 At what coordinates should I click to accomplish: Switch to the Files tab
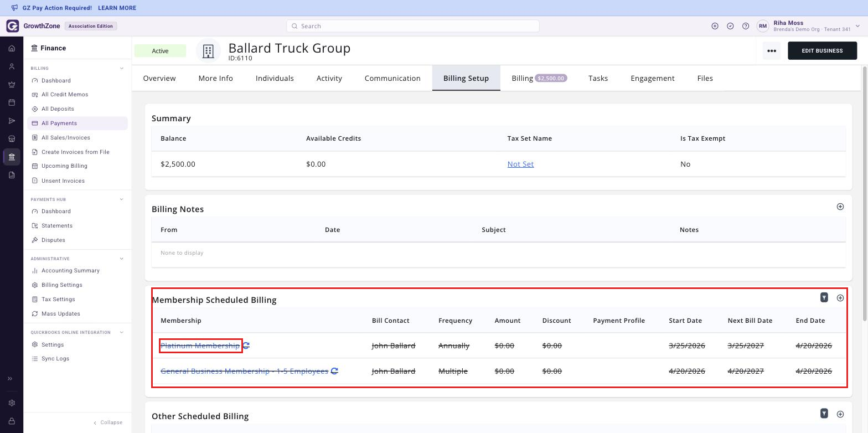705,78
